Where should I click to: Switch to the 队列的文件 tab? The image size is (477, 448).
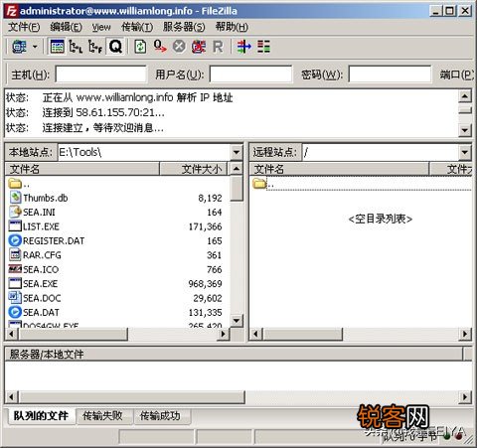coord(41,416)
